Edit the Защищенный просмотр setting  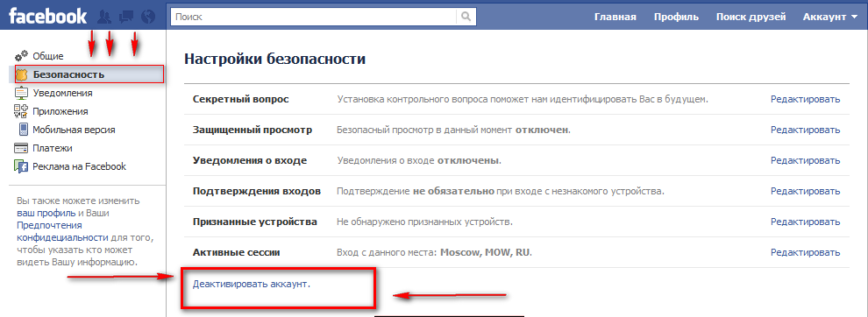click(x=806, y=130)
